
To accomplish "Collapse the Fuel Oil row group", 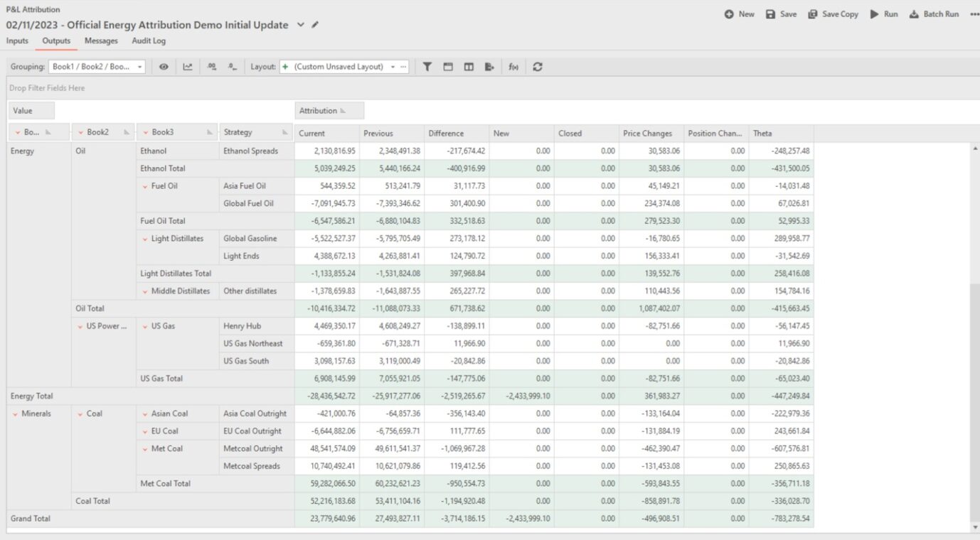I will coord(145,186).
